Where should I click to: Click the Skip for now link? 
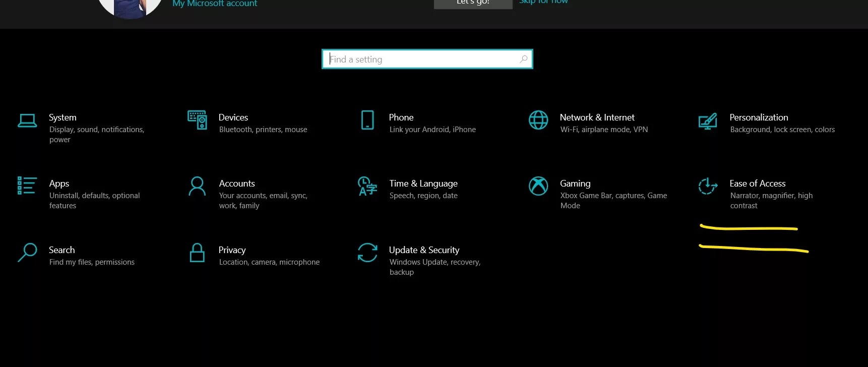(543, 2)
